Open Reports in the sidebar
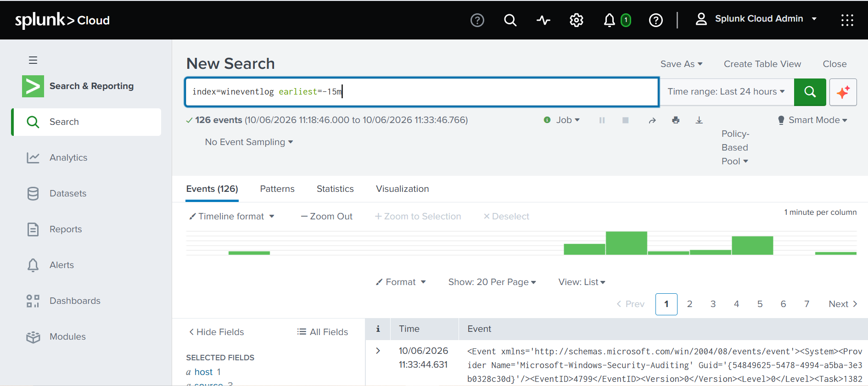 (86, 229)
